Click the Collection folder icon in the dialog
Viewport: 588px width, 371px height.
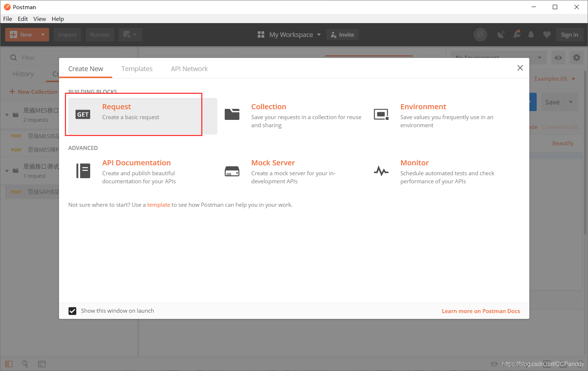232,114
